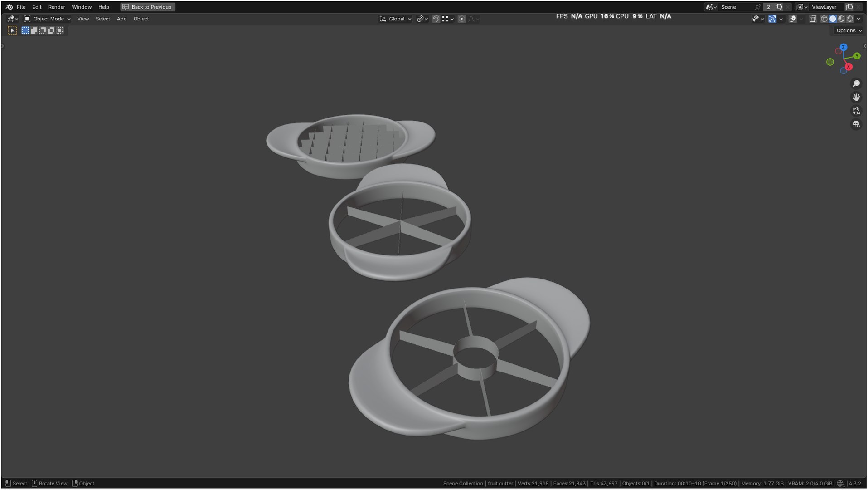The height and width of the screenshot is (490, 868).
Task: Click the X axis on navigation gizmo
Action: 849,67
